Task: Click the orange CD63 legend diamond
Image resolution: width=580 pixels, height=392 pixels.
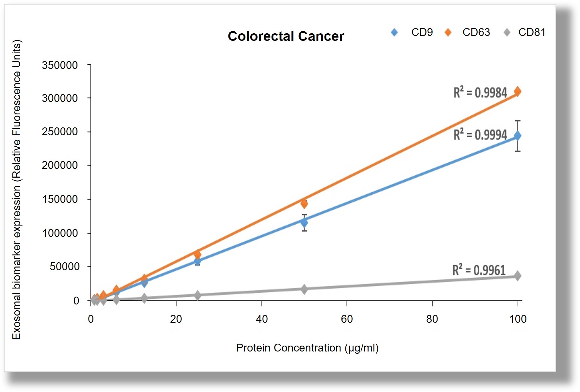Action: [x=448, y=32]
